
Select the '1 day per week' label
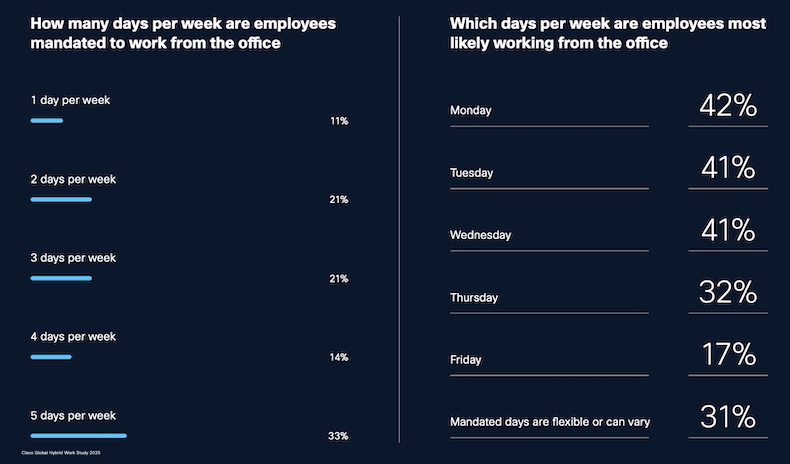pos(69,101)
